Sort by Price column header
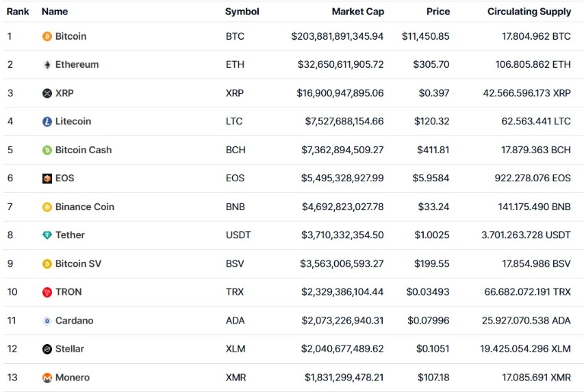The height and width of the screenshot is (392, 584). (x=438, y=12)
